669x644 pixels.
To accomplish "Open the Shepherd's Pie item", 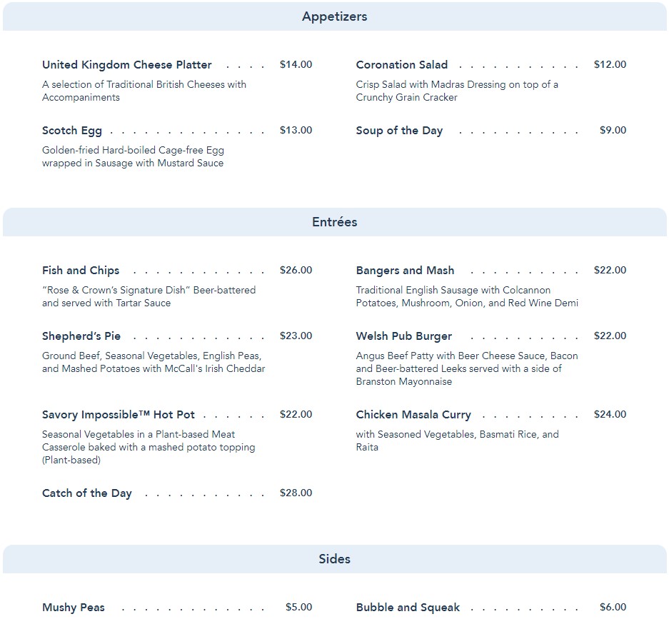I will tap(81, 336).
